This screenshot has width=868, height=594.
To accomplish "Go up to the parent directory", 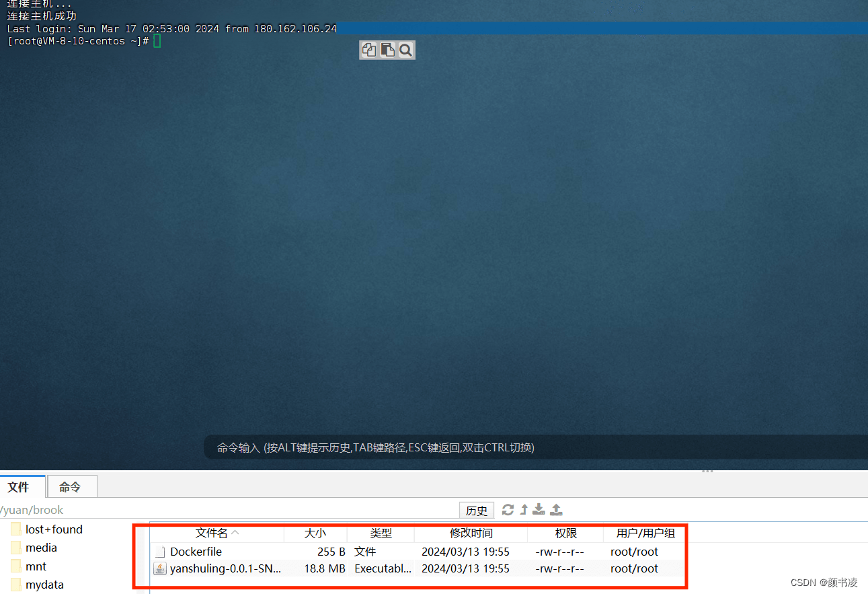I will click(524, 510).
